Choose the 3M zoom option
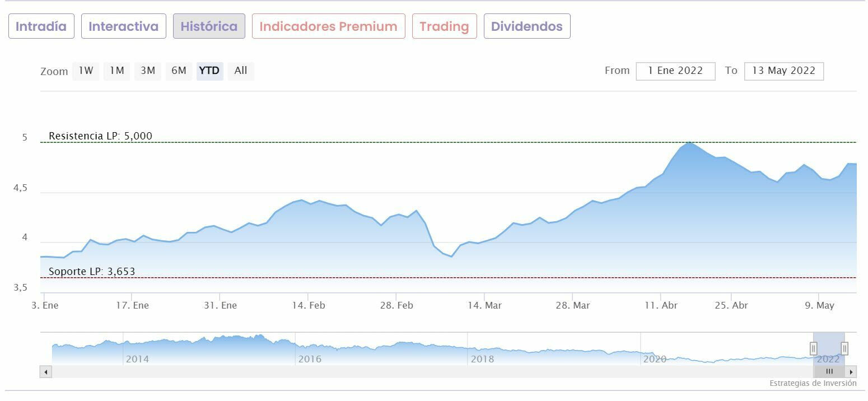 [x=148, y=71]
